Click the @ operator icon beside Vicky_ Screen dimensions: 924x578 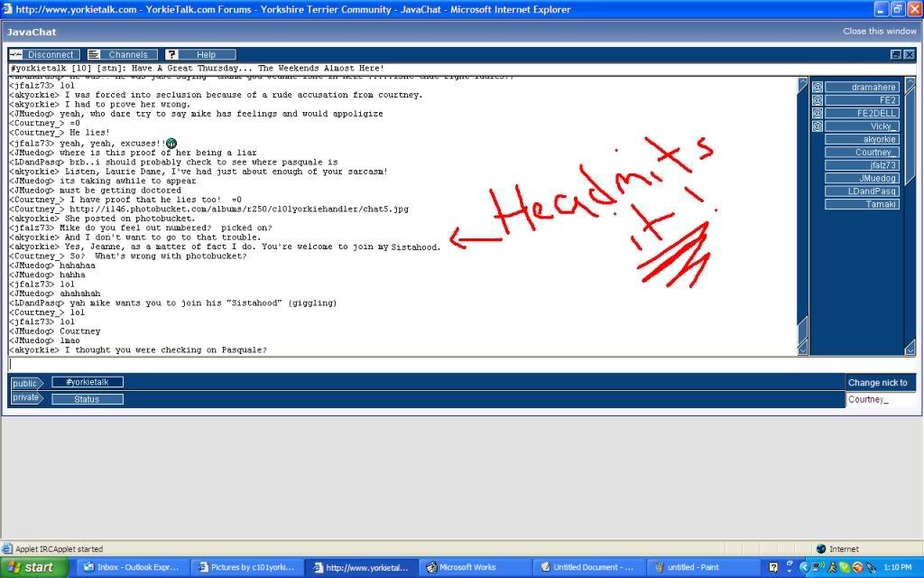817,126
